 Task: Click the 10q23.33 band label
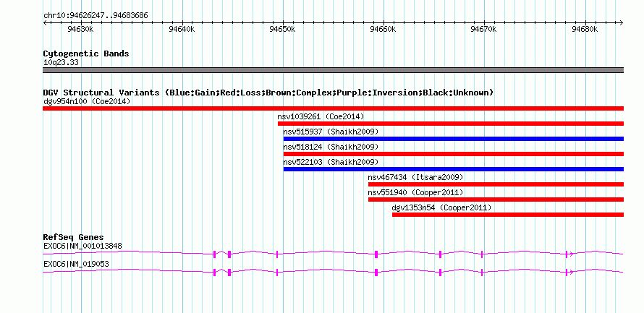point(61,63)
